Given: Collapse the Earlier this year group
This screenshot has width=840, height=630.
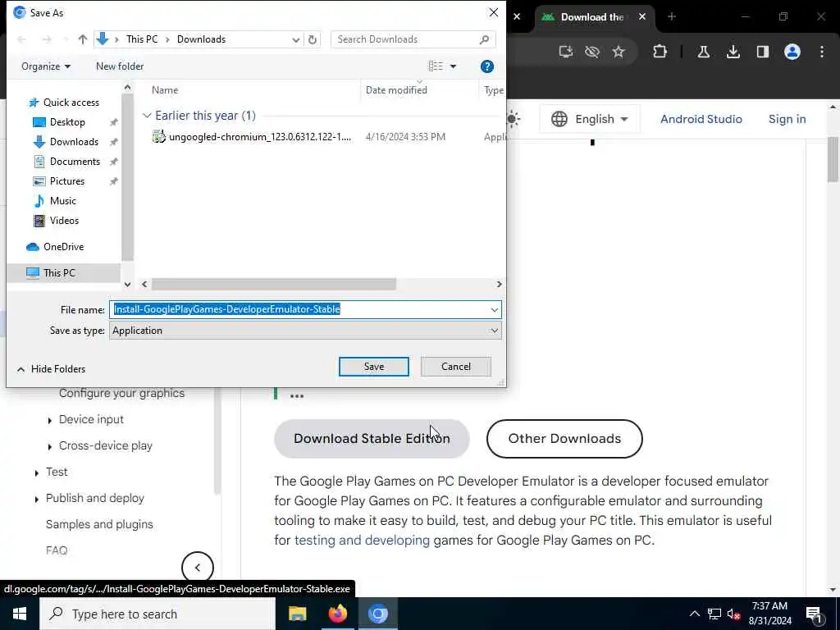Looking at the screenshot, I should [x=147, y=116].
